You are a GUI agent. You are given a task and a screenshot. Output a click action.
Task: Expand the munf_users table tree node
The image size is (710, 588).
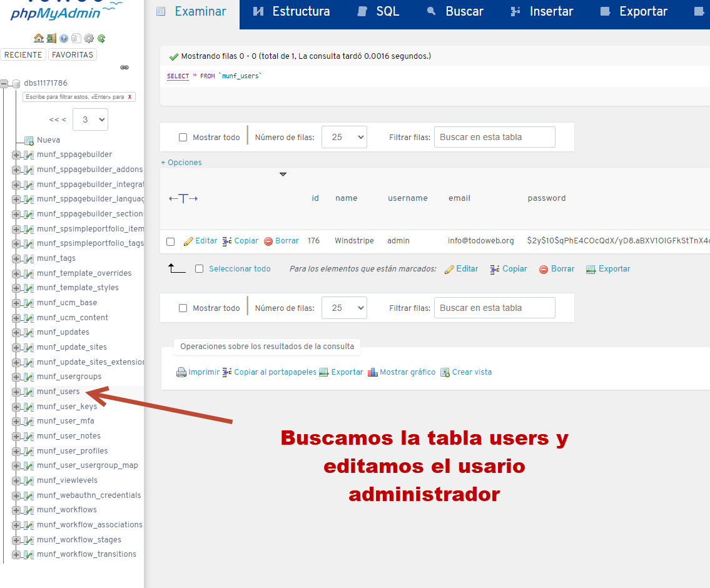16,392
